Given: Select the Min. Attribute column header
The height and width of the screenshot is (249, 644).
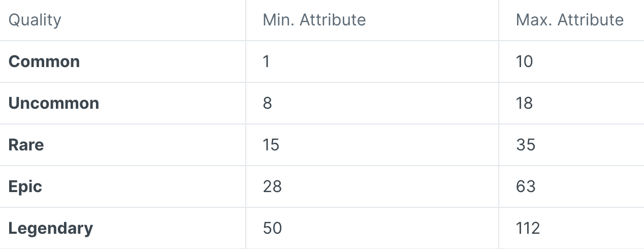Looking at the screenshot, I should tap(314, 20).
